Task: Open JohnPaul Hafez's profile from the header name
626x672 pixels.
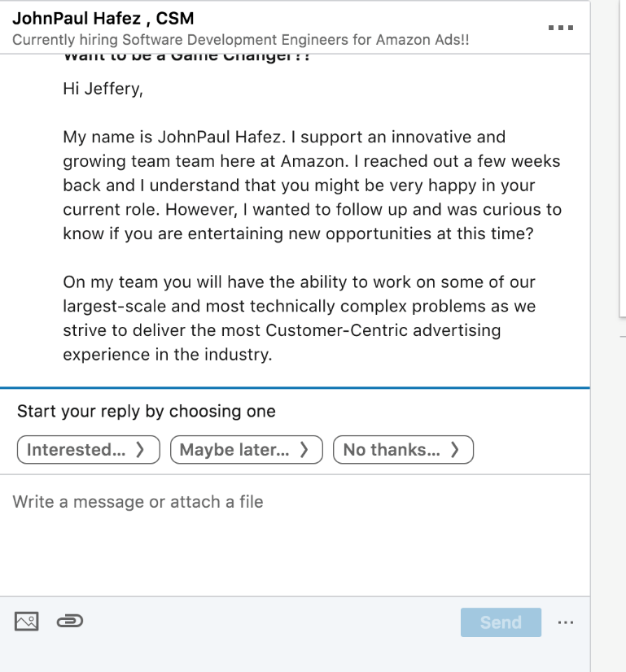Action: coord(103,19)
